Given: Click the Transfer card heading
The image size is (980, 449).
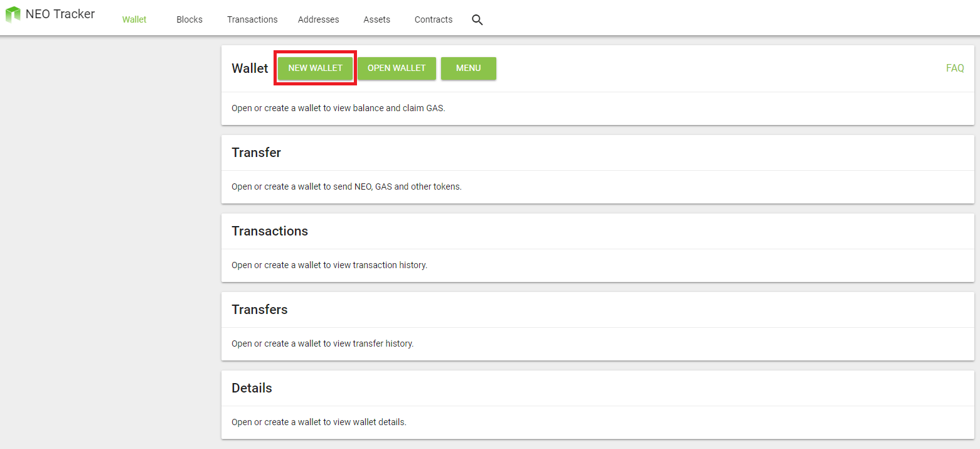Looking at the screenshot, I should pyautogui.click(x=257, y=153).
